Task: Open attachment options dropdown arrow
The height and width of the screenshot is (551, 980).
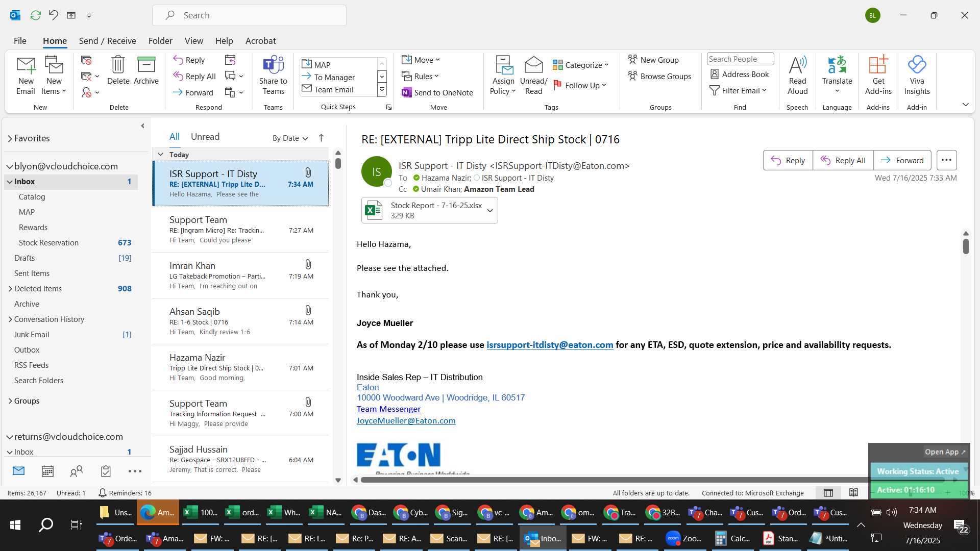Action: click(x=490, y=210)
